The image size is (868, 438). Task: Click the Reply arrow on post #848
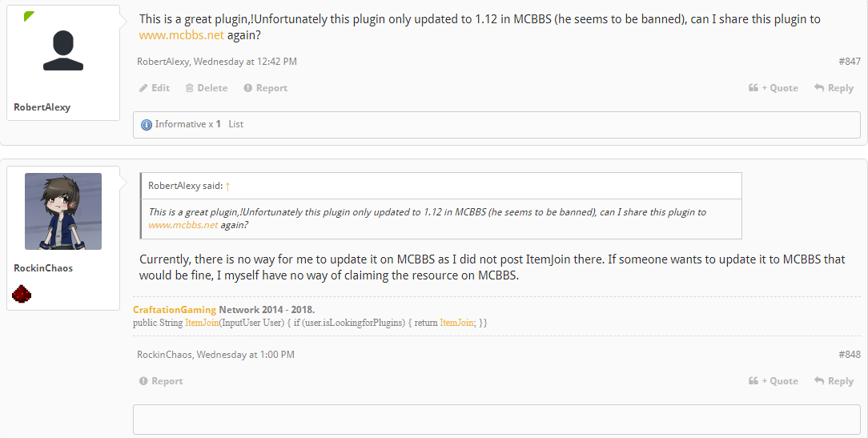point(819,381)
